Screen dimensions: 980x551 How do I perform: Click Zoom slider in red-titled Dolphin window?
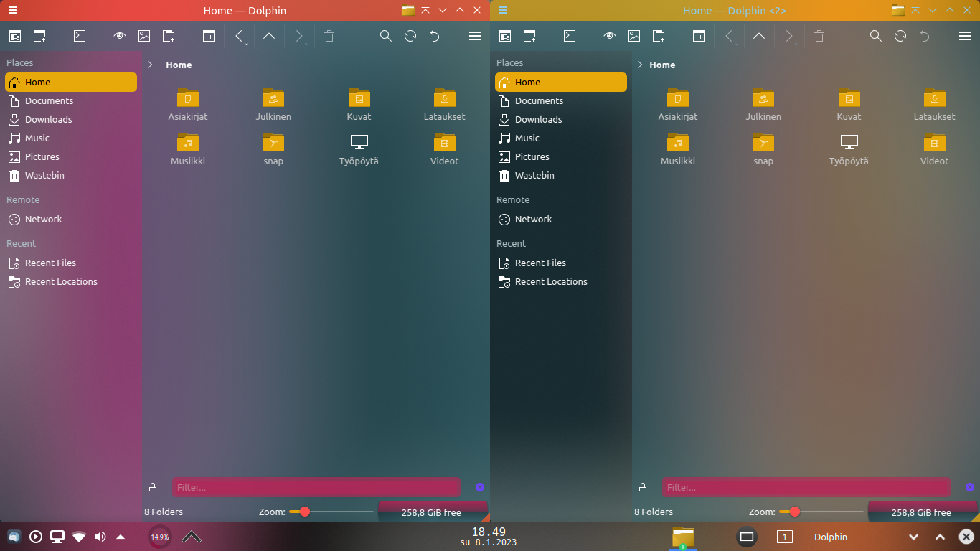coord(331,512)
